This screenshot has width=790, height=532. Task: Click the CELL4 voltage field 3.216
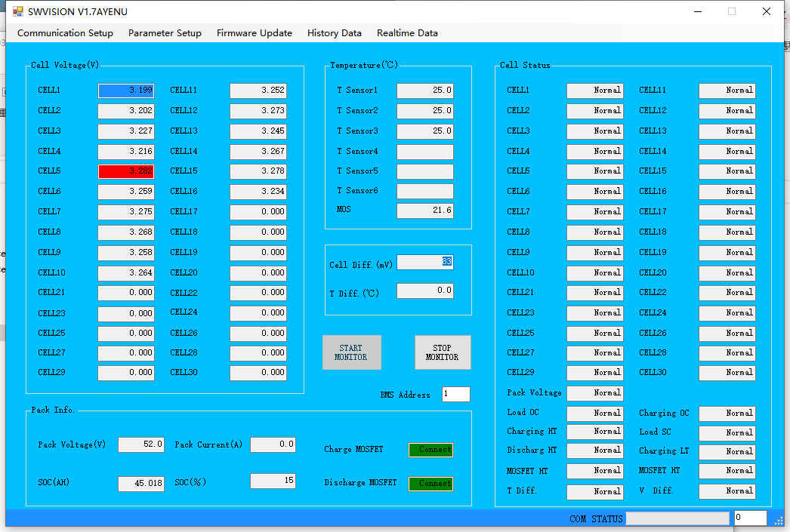coord(126,152)
